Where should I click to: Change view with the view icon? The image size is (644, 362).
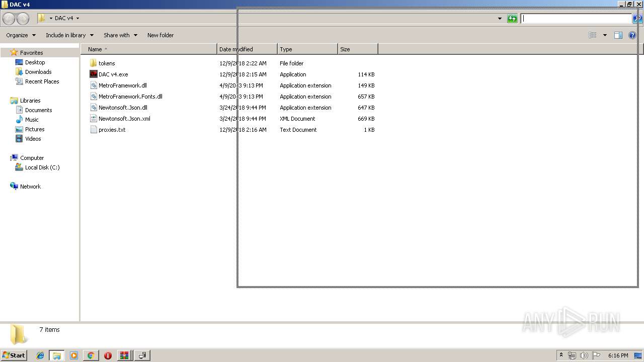pos(593,35)
